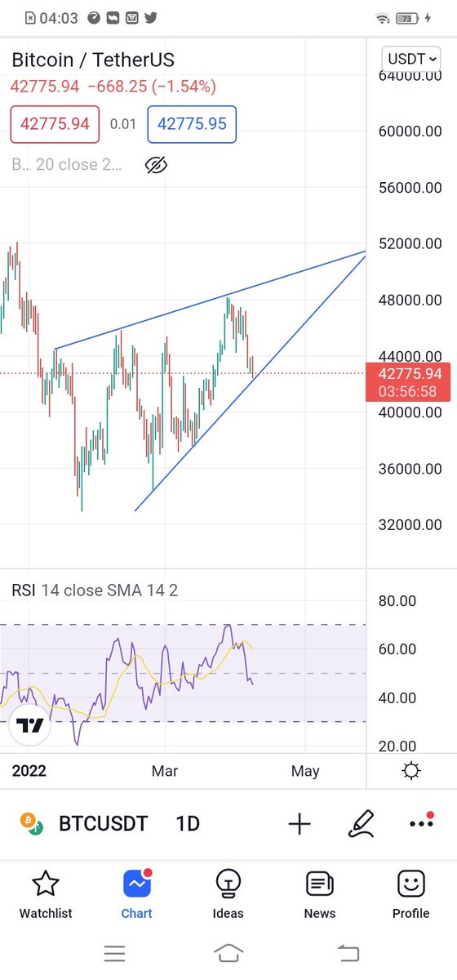Click the RSI 60.00 scale label
This screenshot has height=980, width=457.
pyautogui.click(x=397, y=649)
